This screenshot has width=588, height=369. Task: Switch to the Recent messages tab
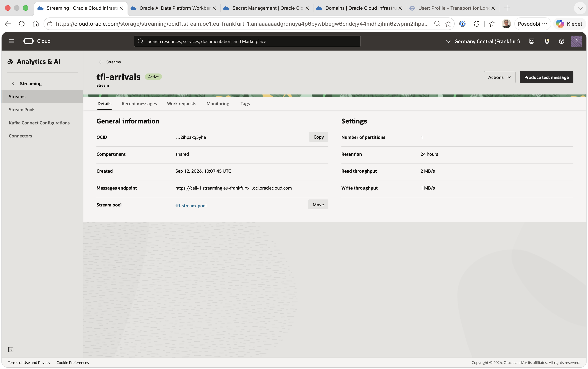pos(139,104)
